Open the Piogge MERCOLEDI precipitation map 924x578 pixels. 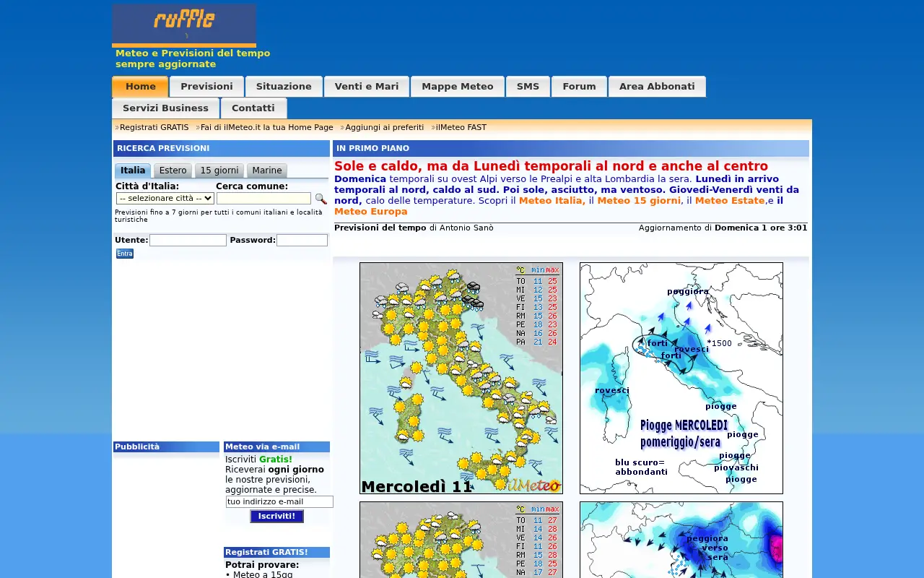pyautogui.click(x=681, y=378)
